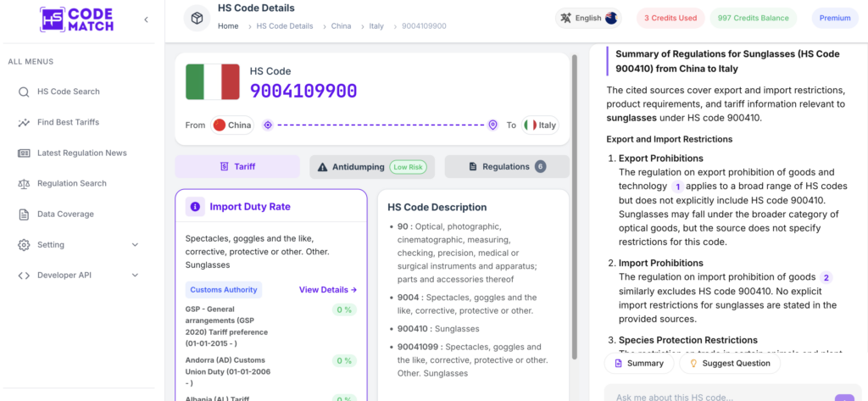Viewport: 868px width, 401px height.
Task: Click HS Code Details breadcrumb link
Action: point(285,26)
